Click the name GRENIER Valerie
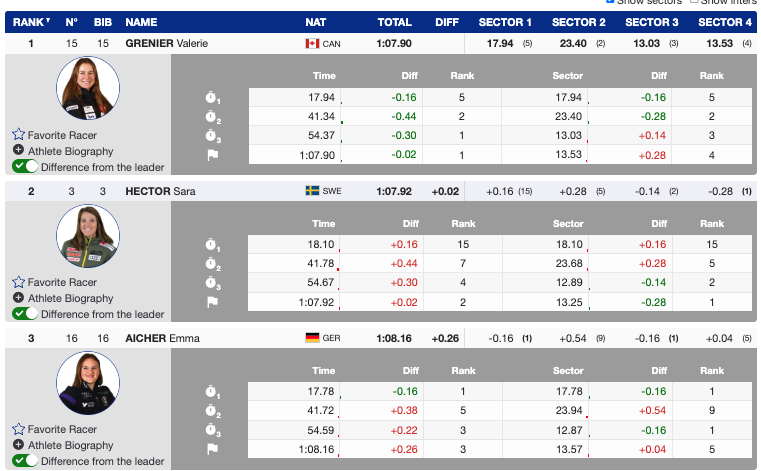The image size is (761, 471). pos(166,44)
